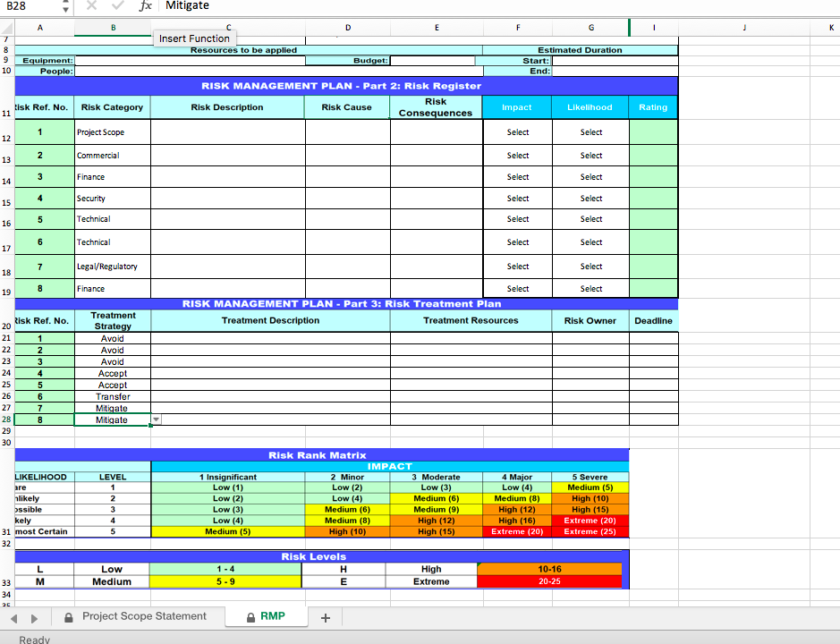
Task: Select row 12 header
Action: coord(6,131)
